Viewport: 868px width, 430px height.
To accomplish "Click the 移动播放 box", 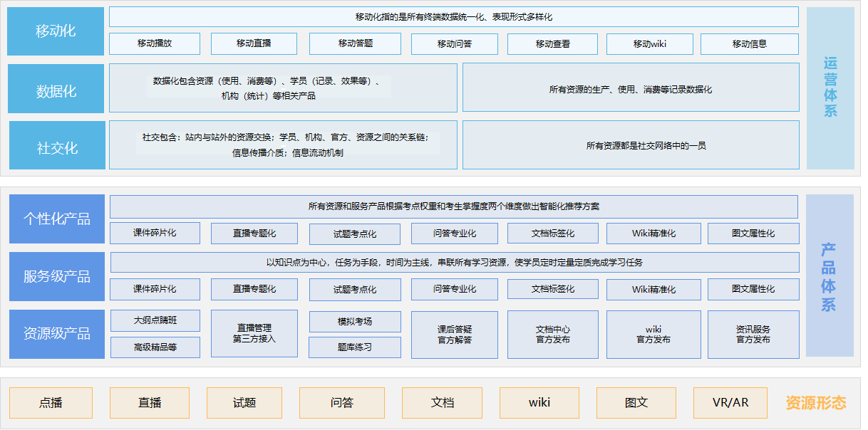I will tap(155, 43).
